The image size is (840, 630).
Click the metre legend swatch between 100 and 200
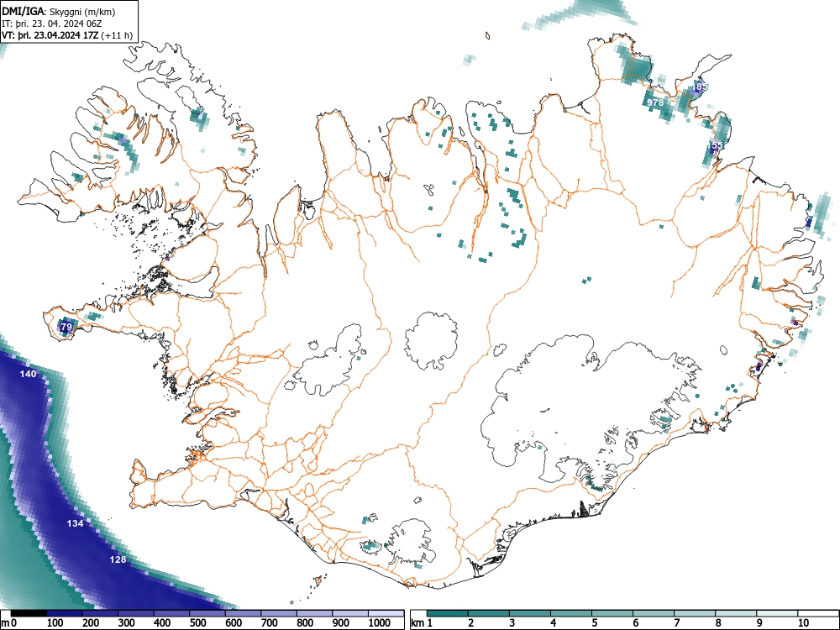pos(65,613)
